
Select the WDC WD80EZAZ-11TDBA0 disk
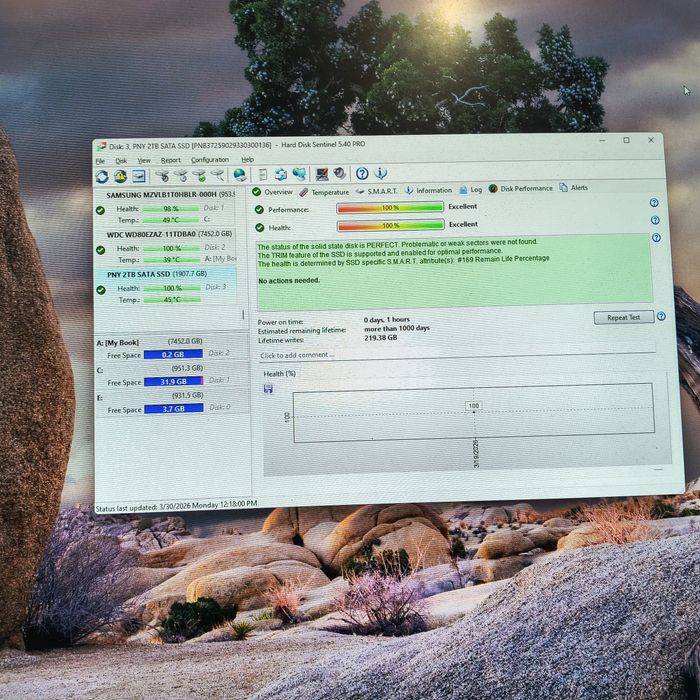tap(166, 247)
